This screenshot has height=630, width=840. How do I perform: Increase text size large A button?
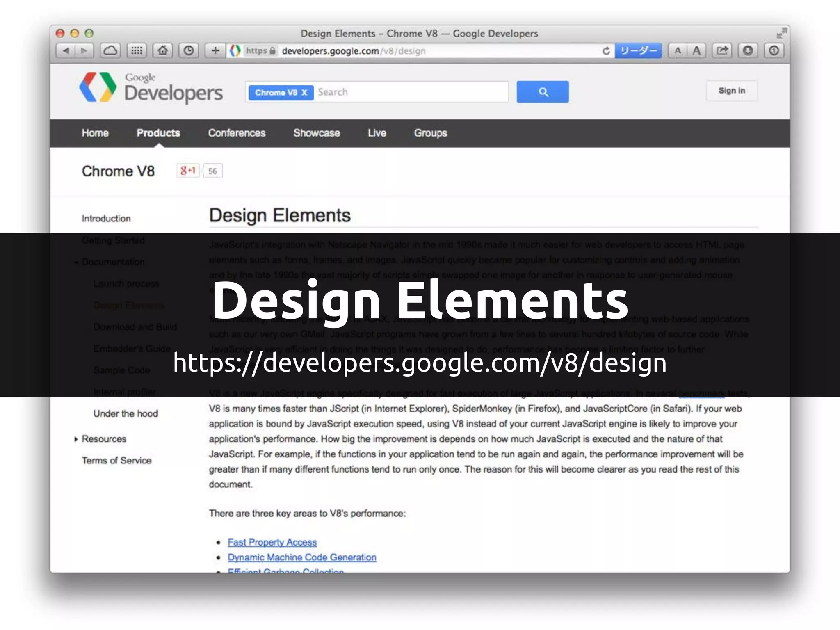point(696,51)
